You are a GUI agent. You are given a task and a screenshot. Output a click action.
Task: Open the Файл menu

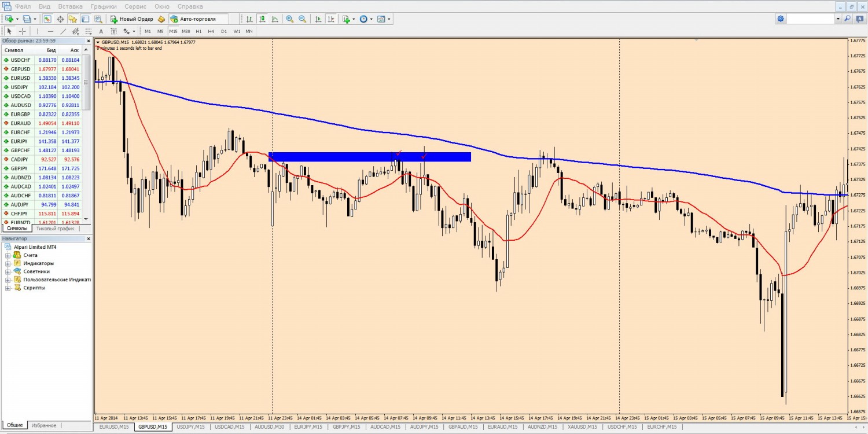[x=23, y=6]
